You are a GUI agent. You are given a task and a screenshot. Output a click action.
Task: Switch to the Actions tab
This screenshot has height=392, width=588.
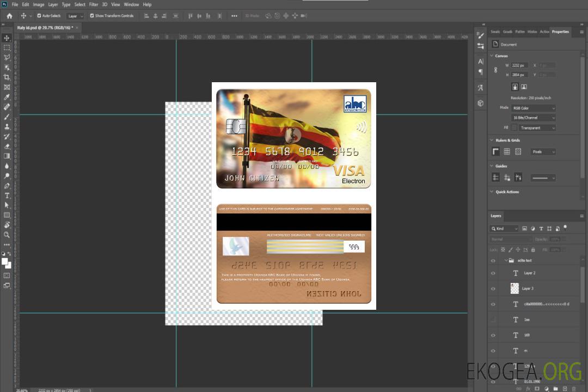(544, 32)
